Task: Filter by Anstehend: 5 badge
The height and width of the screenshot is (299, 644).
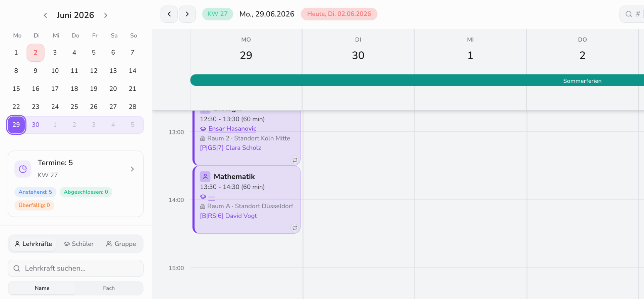Action: click(35, 192)
